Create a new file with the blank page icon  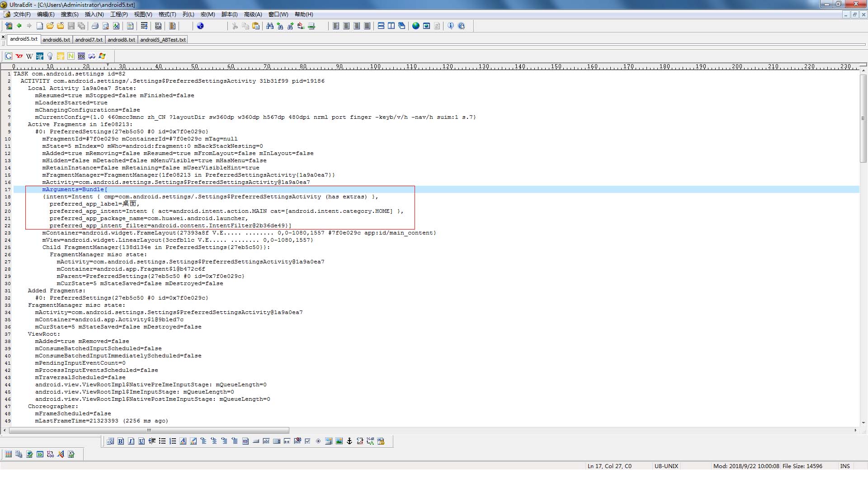pos(40,26)
